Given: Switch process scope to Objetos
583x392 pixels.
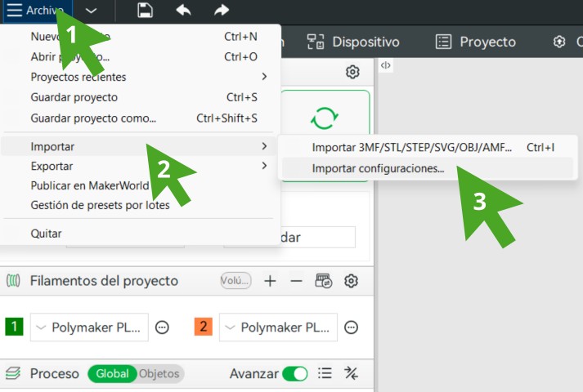Looking at the screenshot, I should pos(158,373).
